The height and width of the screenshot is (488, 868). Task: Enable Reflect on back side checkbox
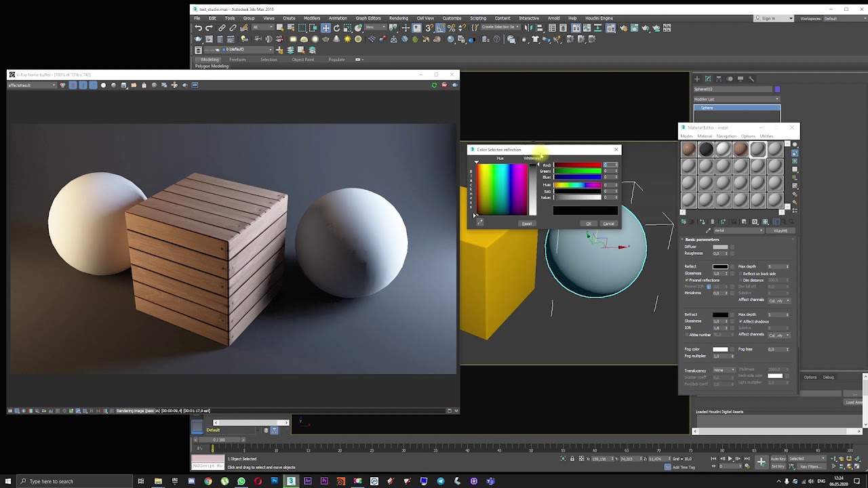click(741, 273)
